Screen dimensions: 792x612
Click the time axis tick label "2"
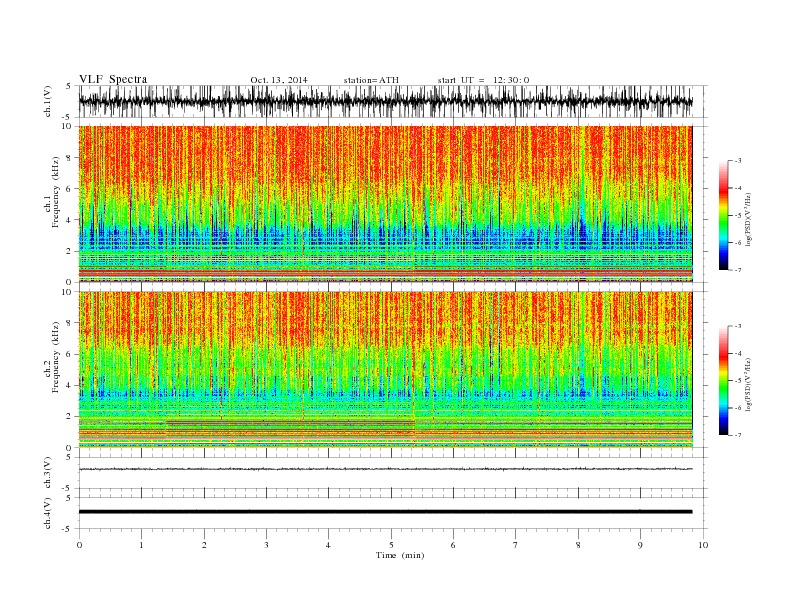pyautogui.click(x=204, y=545)
